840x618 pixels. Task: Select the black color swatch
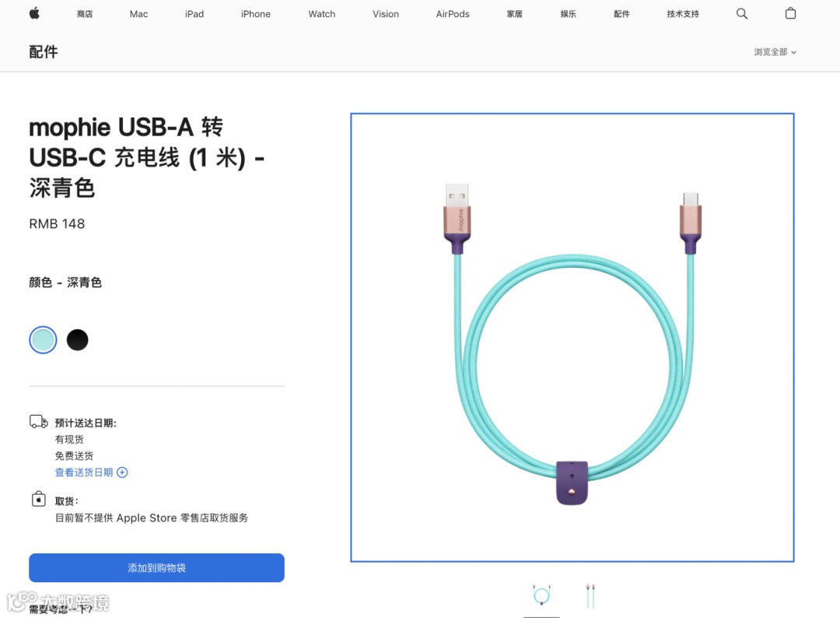coord(77,340)
